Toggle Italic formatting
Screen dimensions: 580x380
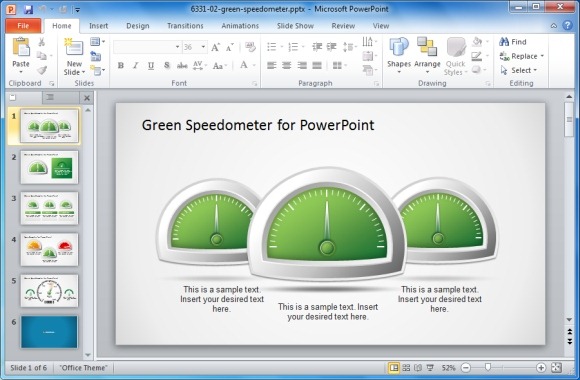click(136, 65)
